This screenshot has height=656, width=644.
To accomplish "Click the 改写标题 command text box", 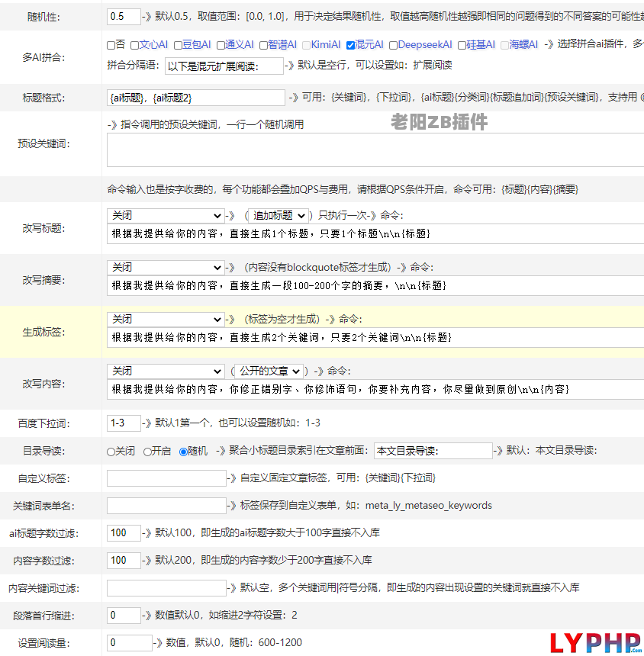I will pos(375,234).
